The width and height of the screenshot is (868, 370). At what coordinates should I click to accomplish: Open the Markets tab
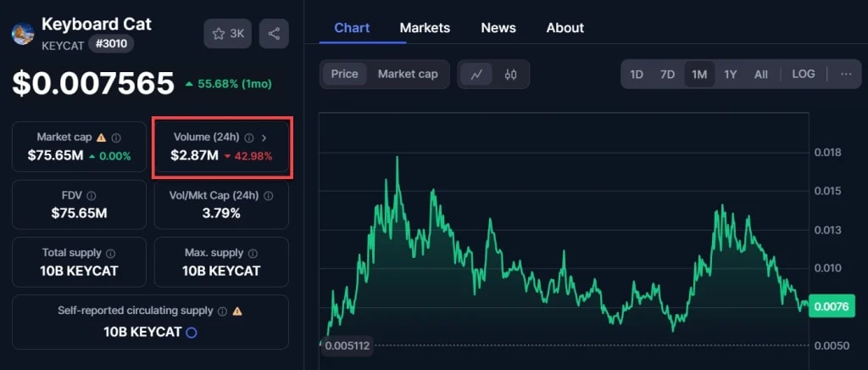pos(425,28)
